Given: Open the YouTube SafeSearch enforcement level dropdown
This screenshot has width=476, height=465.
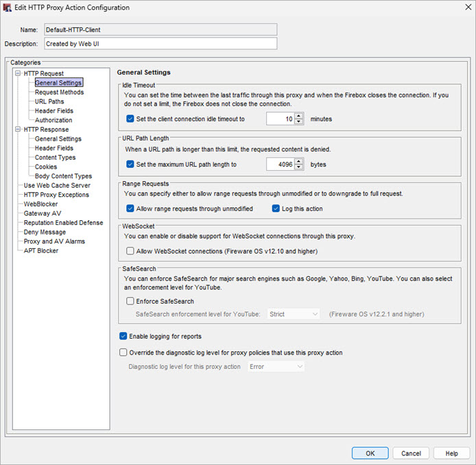Looking at the screenshot, I should (294, 314).
